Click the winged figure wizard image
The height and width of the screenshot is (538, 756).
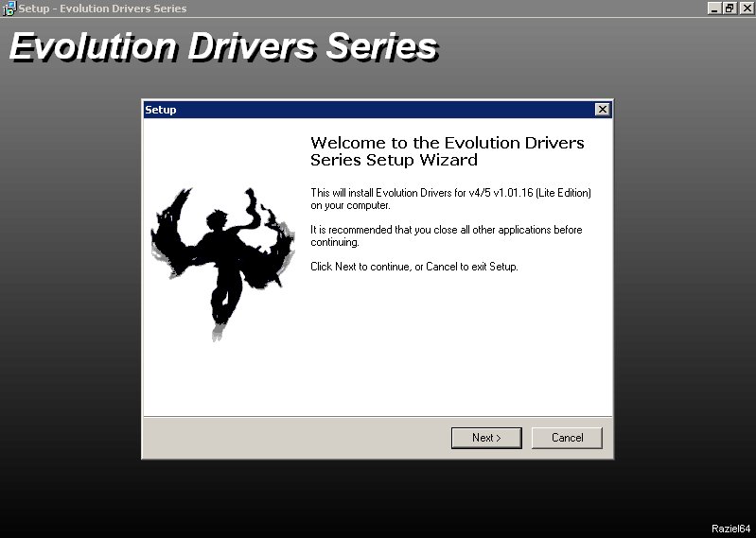click(x=222, y=264)
